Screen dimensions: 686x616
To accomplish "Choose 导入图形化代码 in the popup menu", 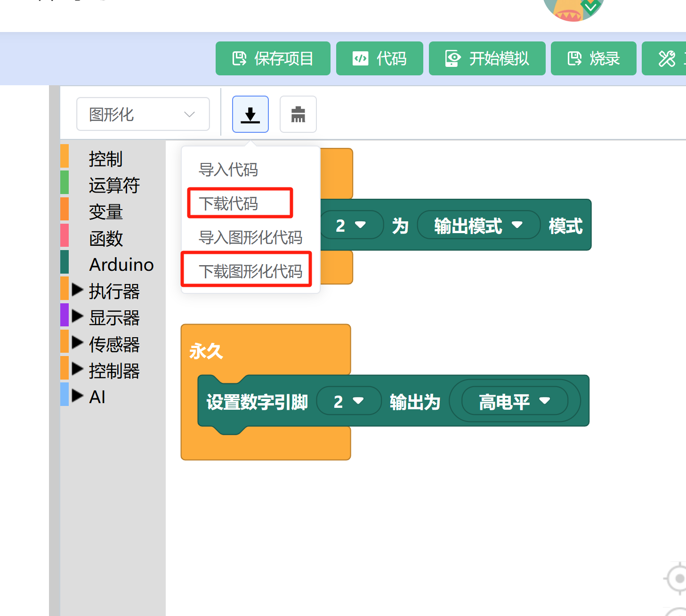I will click(x=250, y=237).
